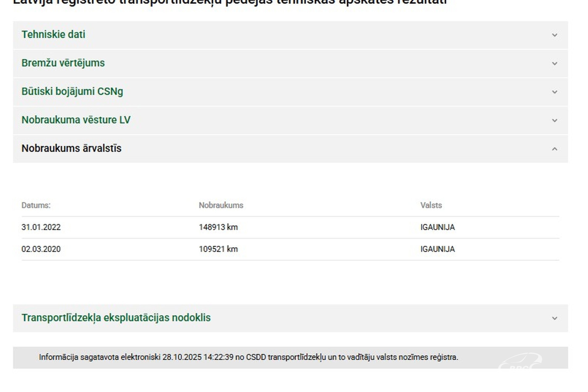Image resolution: width=588 pixels, height=392 pixels.
Task: Click the Valsts column header
Action: 431,205
